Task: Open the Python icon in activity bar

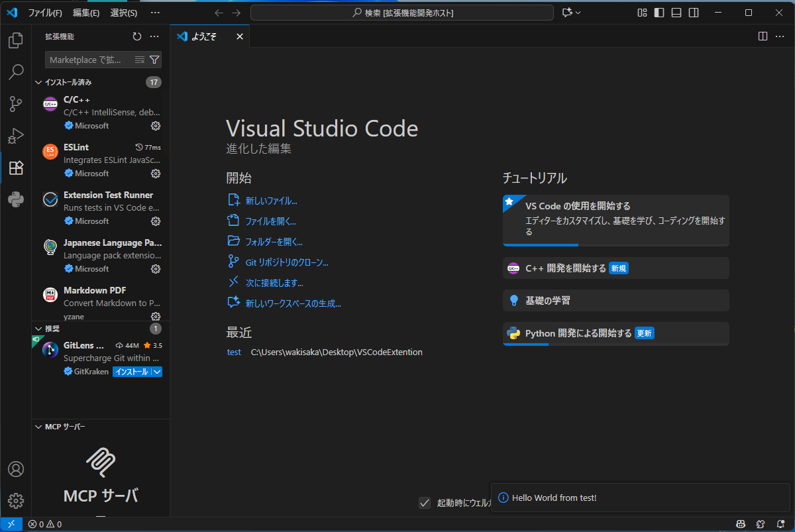Action: (x=15, y=199)
